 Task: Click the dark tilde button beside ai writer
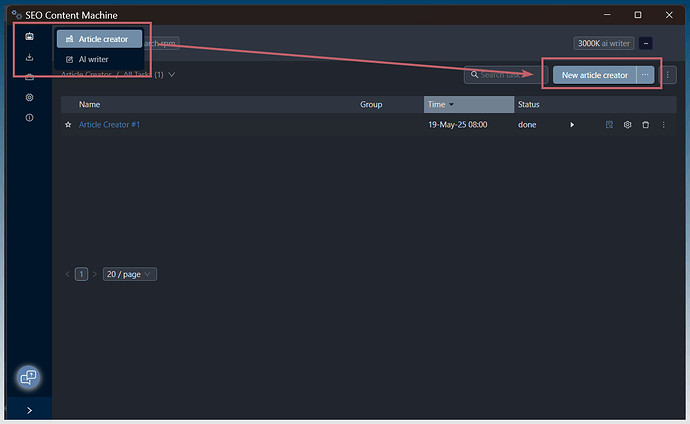646,43
